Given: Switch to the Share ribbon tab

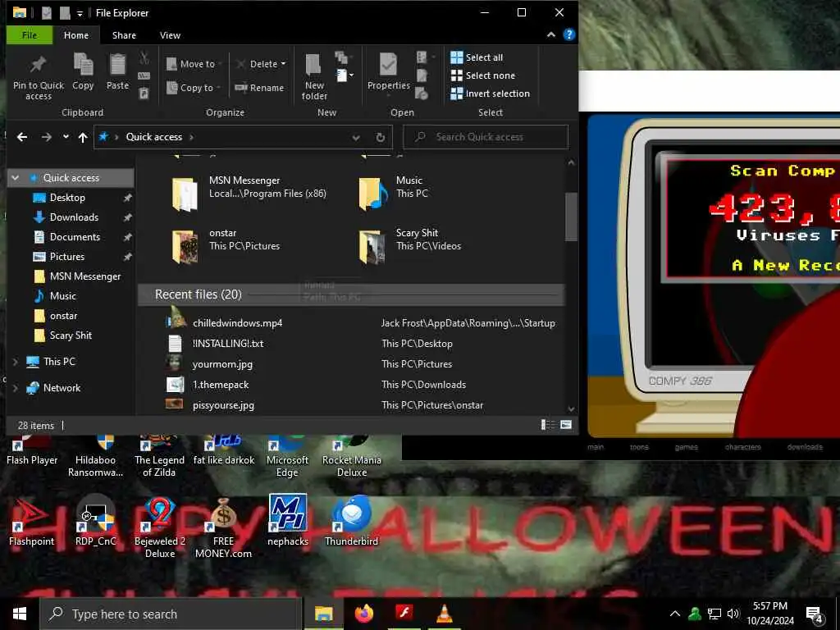Looking at the screenshot, I should (124, 35).
